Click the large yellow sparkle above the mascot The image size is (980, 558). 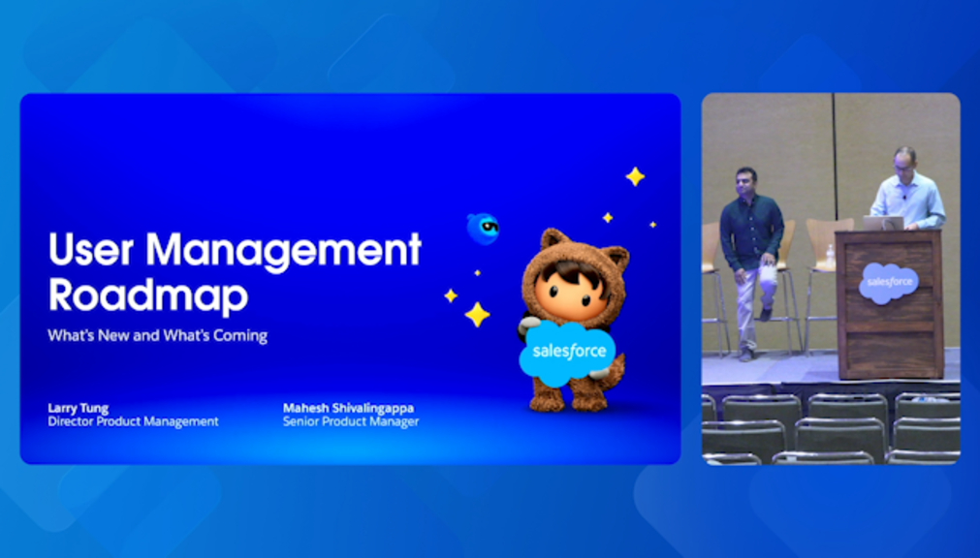(635, 176)
